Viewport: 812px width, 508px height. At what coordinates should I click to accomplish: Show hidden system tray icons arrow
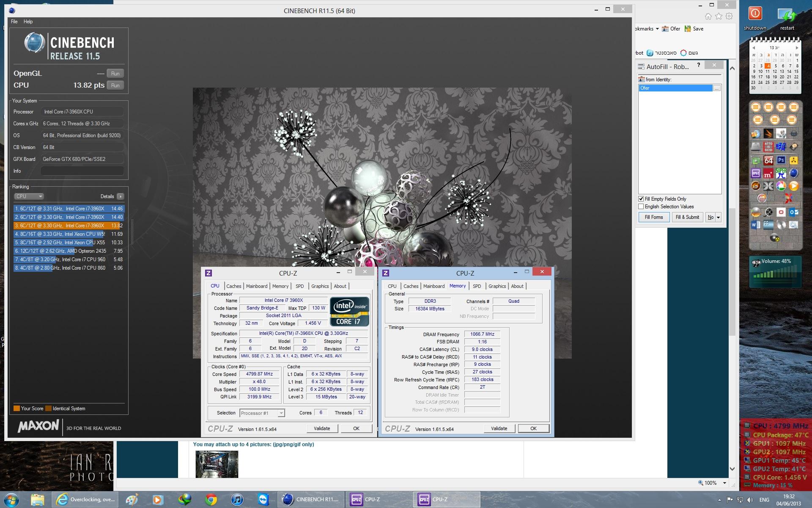[x=720, y=500]
